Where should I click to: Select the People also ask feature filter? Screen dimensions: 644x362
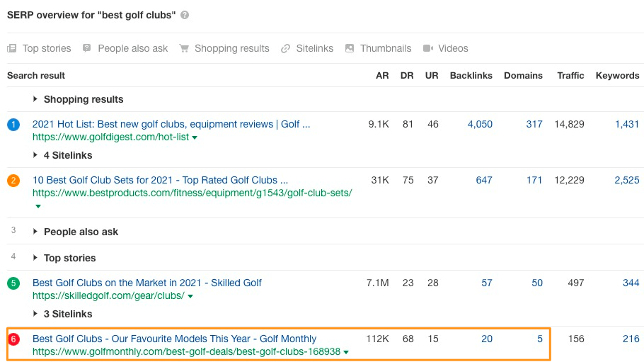(125, 49)
